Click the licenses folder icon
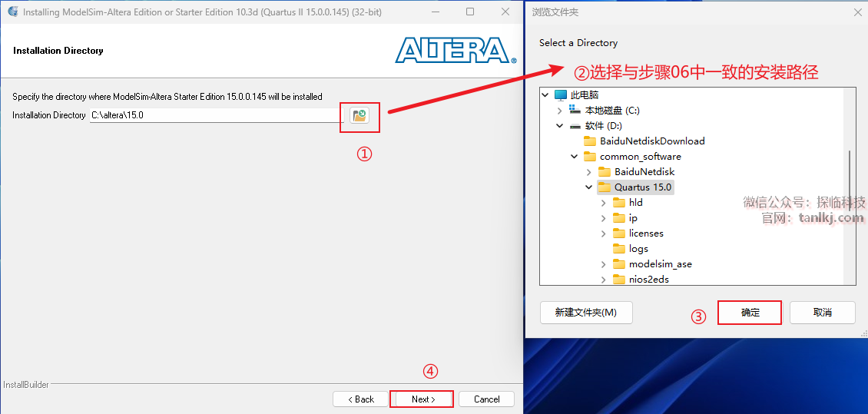Screen dimensions: 868x414 click(619, 233)
